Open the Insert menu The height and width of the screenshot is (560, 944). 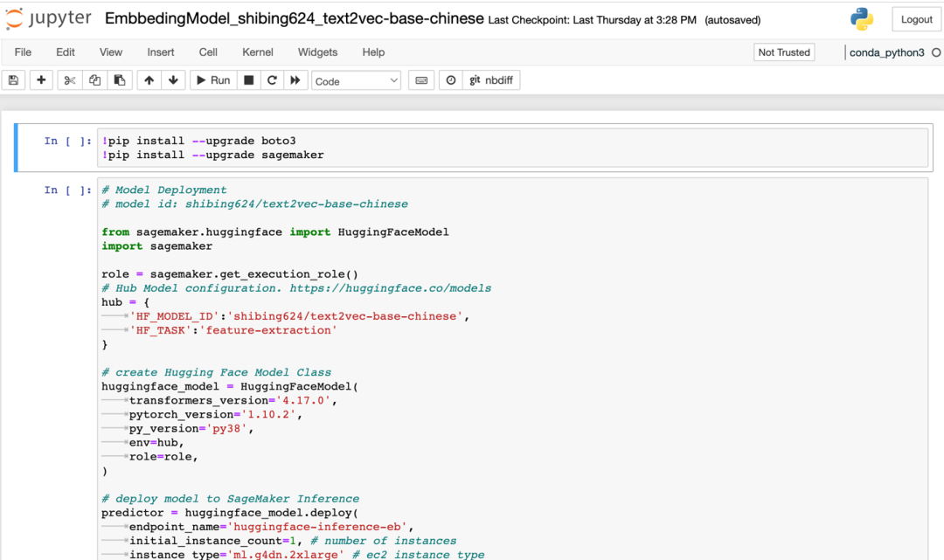pyautogui.click(x=161, y=52)
